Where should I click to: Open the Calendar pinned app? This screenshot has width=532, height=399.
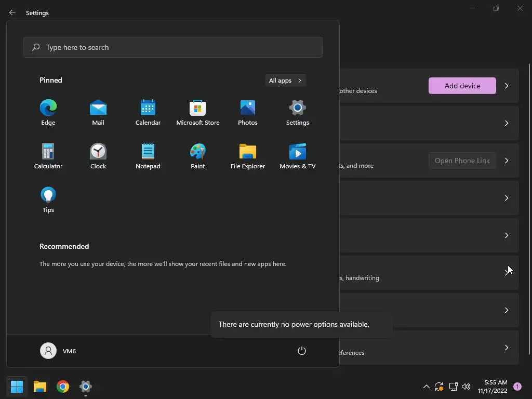click(148, 113)
